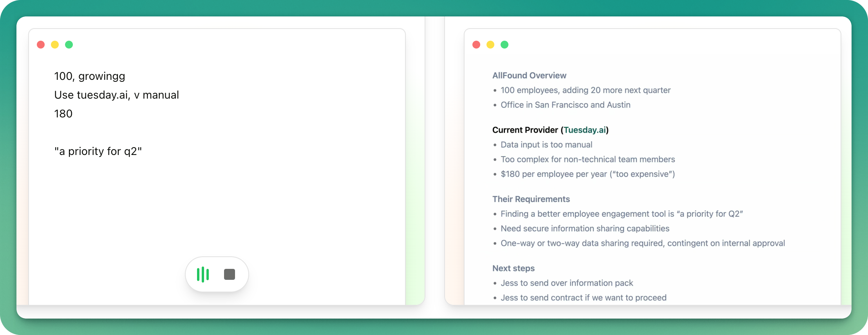Close the right summary window with the red button
This screenshot has height=335, width=868.
(476, 45)
